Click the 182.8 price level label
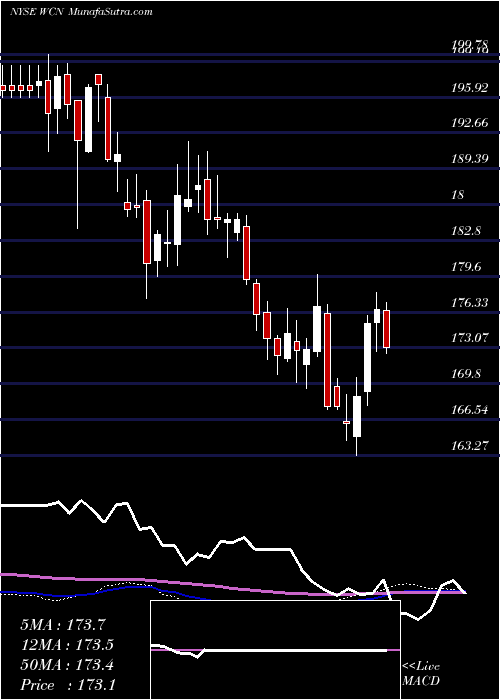Image resolution: width=500 pixels, height=700 pixels. click(x=466, y=231)
